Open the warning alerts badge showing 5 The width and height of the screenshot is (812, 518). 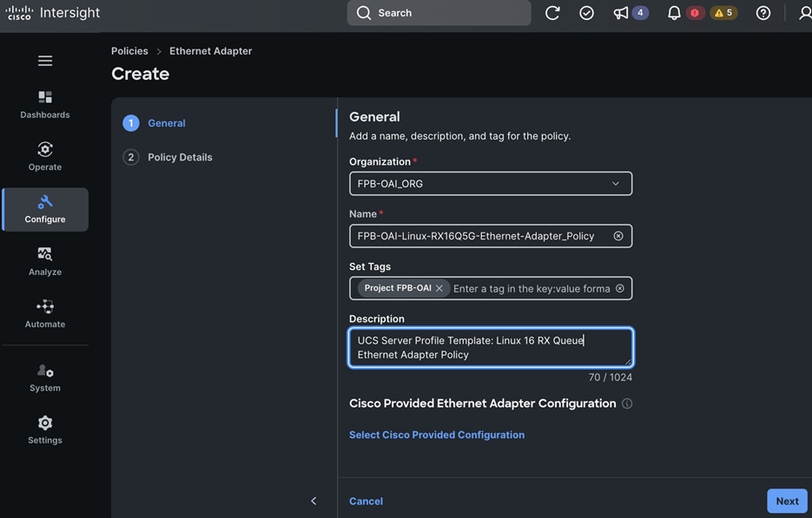[723, 13]
